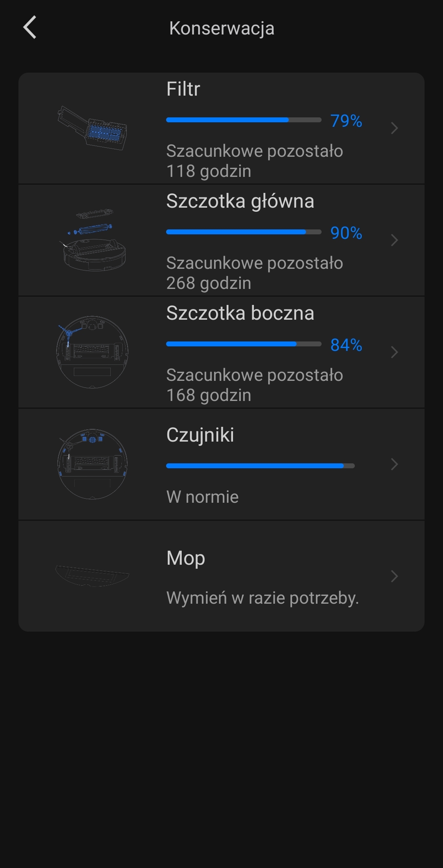Viewport: 443px width, 868px height.
Task: Tap the back arrow icon
Action: click(x=30, y=27)
